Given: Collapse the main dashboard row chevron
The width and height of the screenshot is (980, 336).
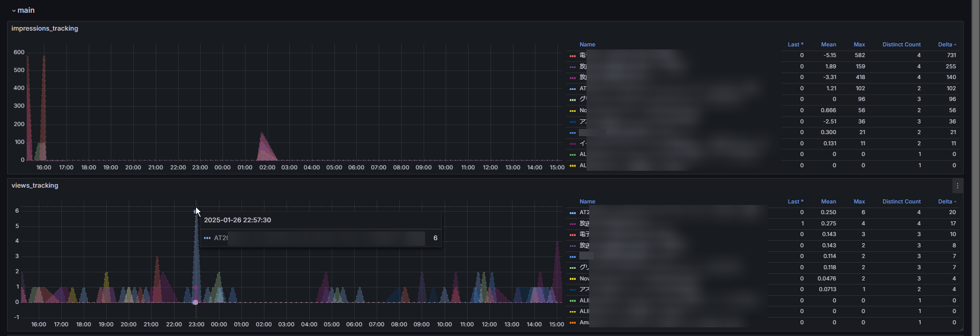Looking at the screenshot, I should (x=14, y=11).
